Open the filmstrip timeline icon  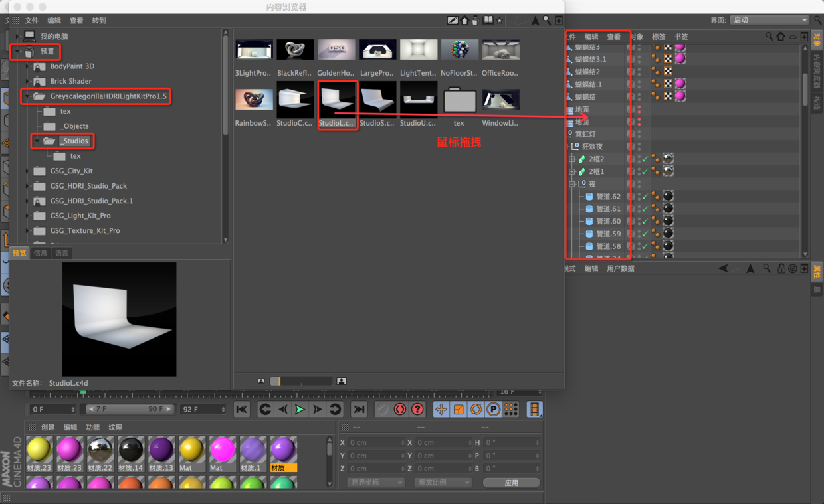click(x=534, y=410)
